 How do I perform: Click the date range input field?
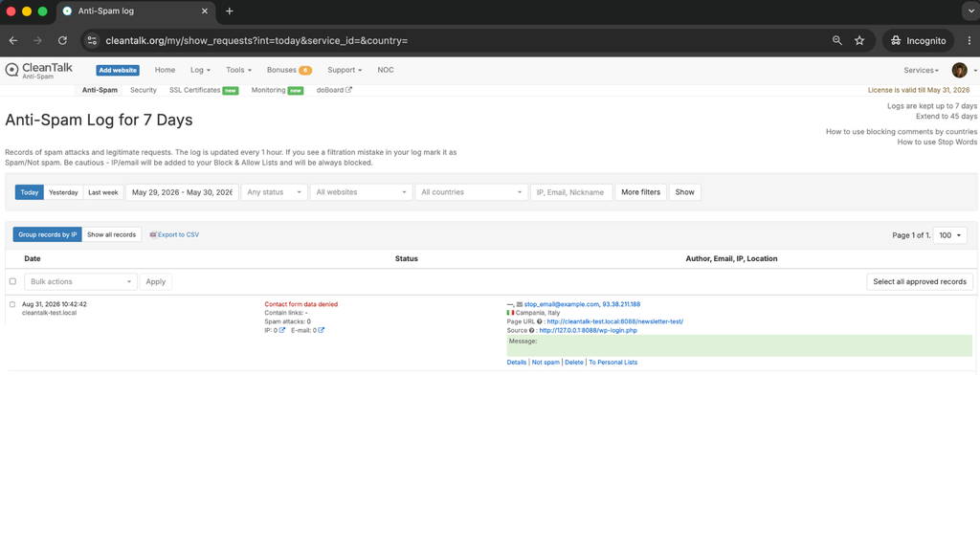[x=182, y=192]
